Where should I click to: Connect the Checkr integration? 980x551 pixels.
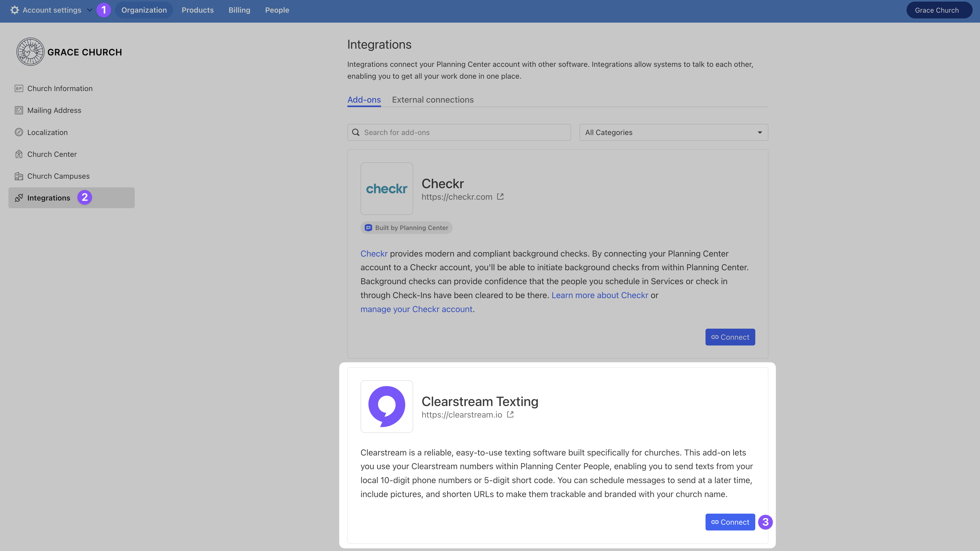click(730, 337)
